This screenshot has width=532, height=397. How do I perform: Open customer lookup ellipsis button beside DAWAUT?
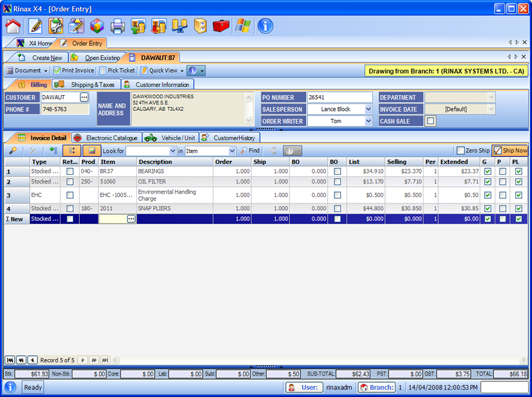tap(84, 97)
